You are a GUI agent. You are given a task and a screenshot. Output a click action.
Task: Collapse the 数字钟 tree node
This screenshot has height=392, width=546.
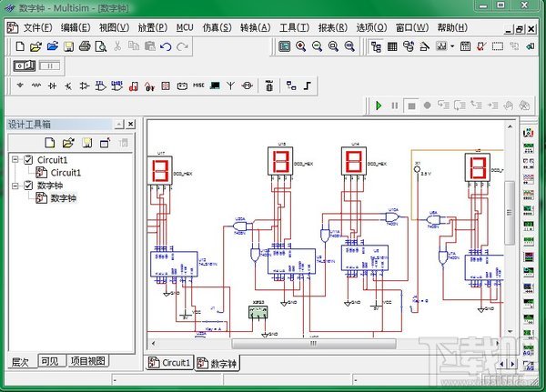[15, 186]
